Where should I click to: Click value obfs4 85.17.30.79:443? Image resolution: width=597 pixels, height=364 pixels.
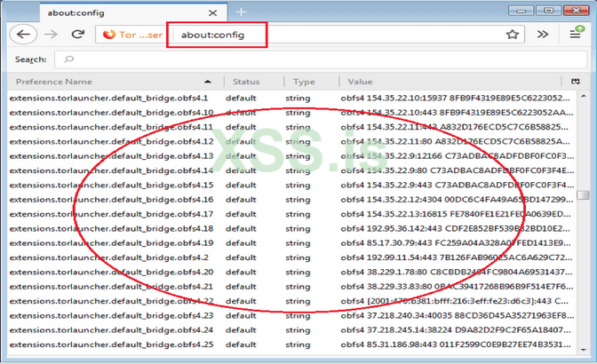(x=456, y=242)
